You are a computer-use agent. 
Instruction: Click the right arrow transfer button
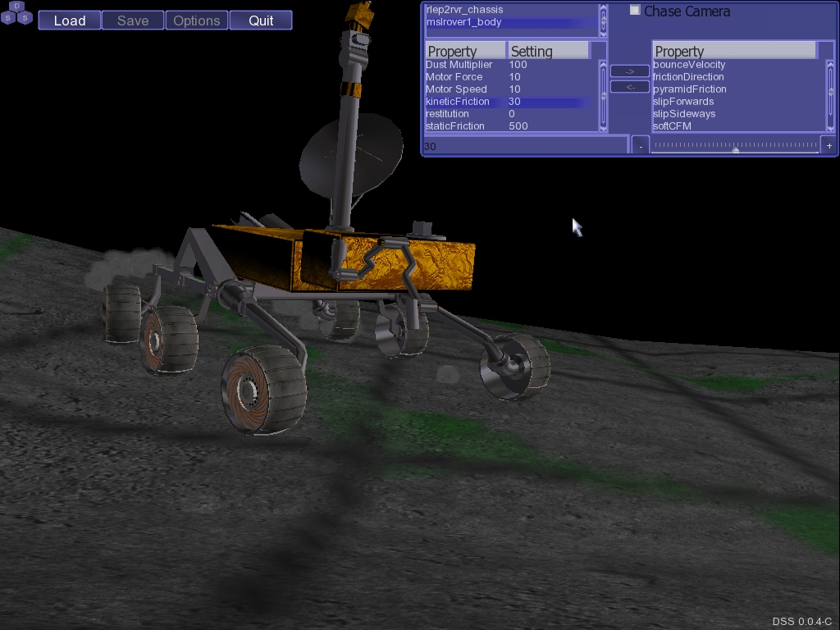click(630, 71)
